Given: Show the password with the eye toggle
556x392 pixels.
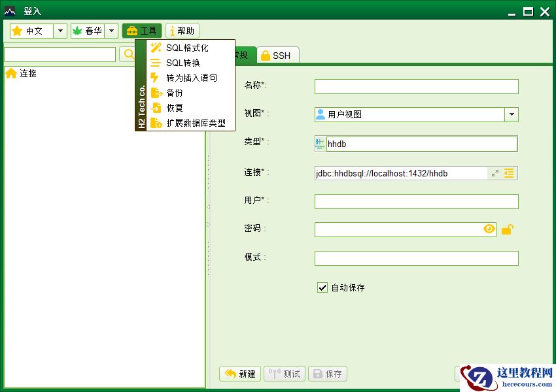Looking at the screenshot, I should pyautogui.click(x=489, y=229).
